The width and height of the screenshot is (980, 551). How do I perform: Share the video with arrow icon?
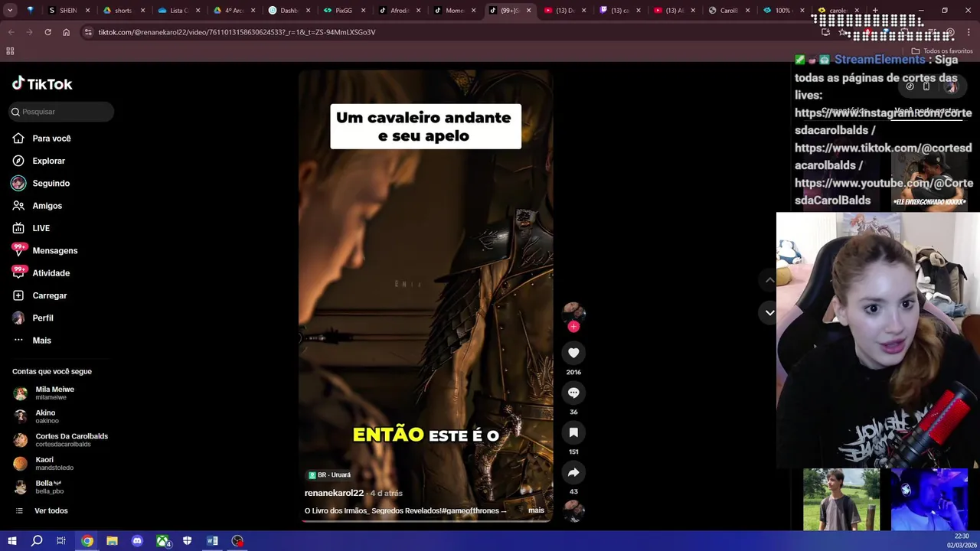tap(573, 472)
